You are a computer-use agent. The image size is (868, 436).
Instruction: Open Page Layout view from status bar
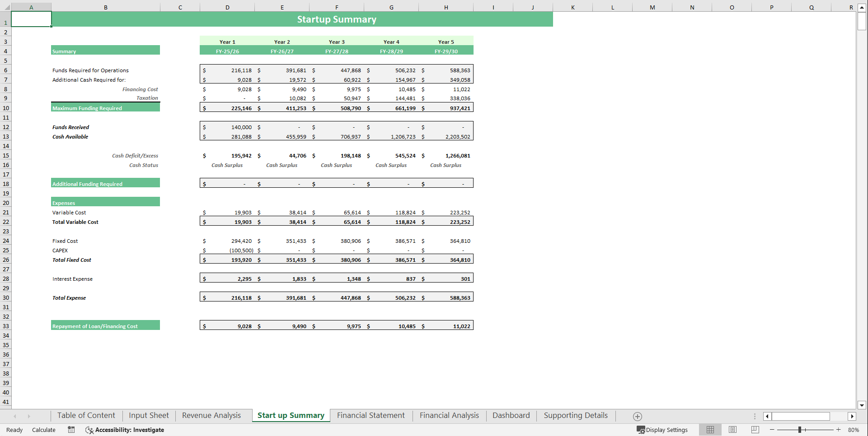(732, 430)
